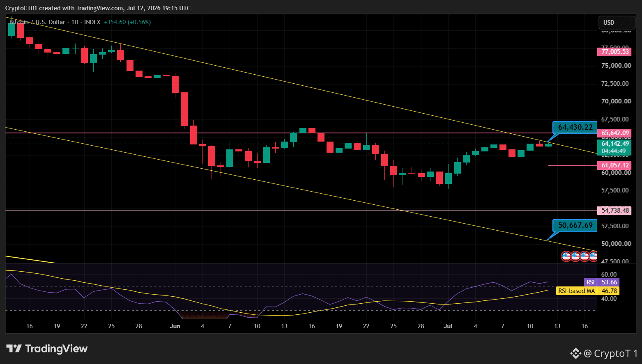Screen dimensions: 642x364
Task: Click the July 13 date label
Action: [x=557, y=326]
